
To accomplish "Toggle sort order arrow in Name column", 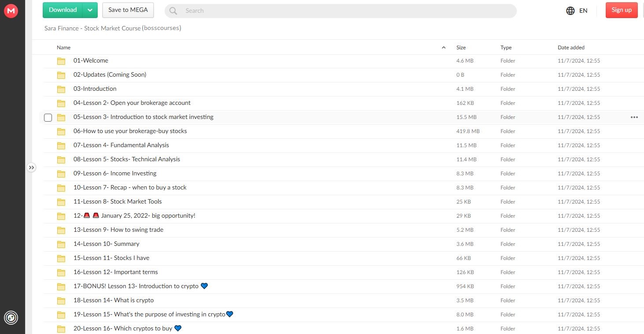I will click(x=443, y=48).
